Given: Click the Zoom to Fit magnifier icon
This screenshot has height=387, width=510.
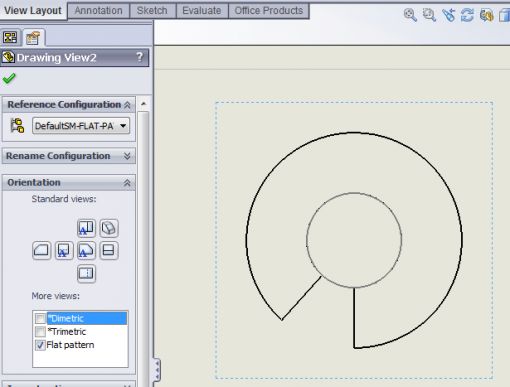Looking at the screenshot, I should [410, 15].
